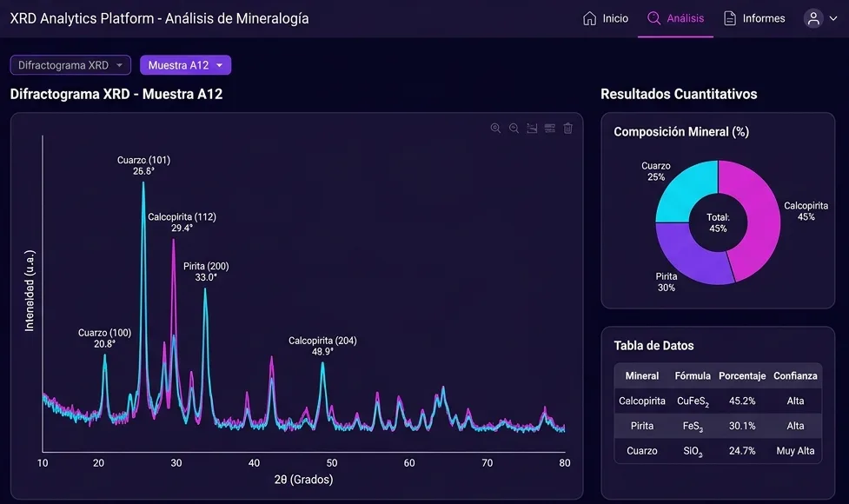Select the cyan Cuarzo donut segment
The height and width of the screenshot is (504, 849).
click(683, 190)
